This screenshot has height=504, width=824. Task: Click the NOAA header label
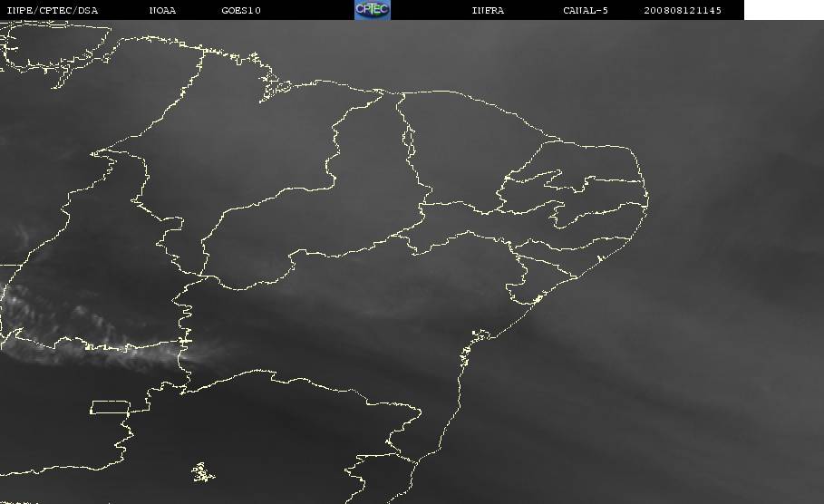click(162, 11)
